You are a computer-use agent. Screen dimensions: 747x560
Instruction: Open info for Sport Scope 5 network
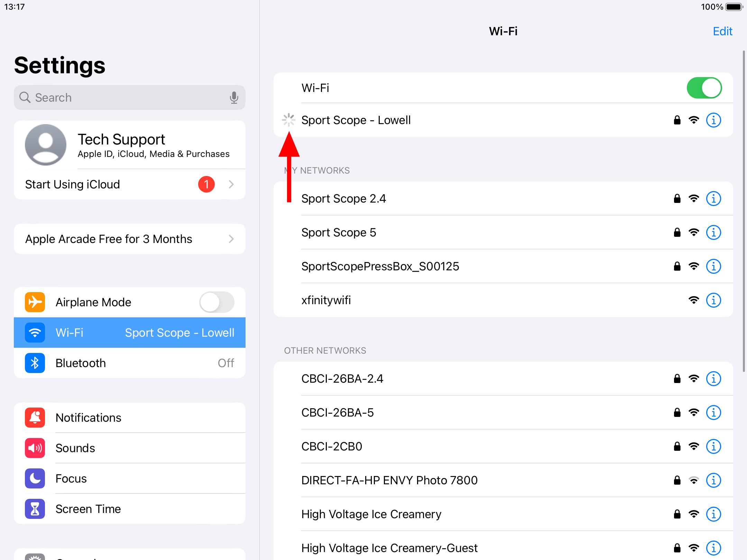(713, 233)
